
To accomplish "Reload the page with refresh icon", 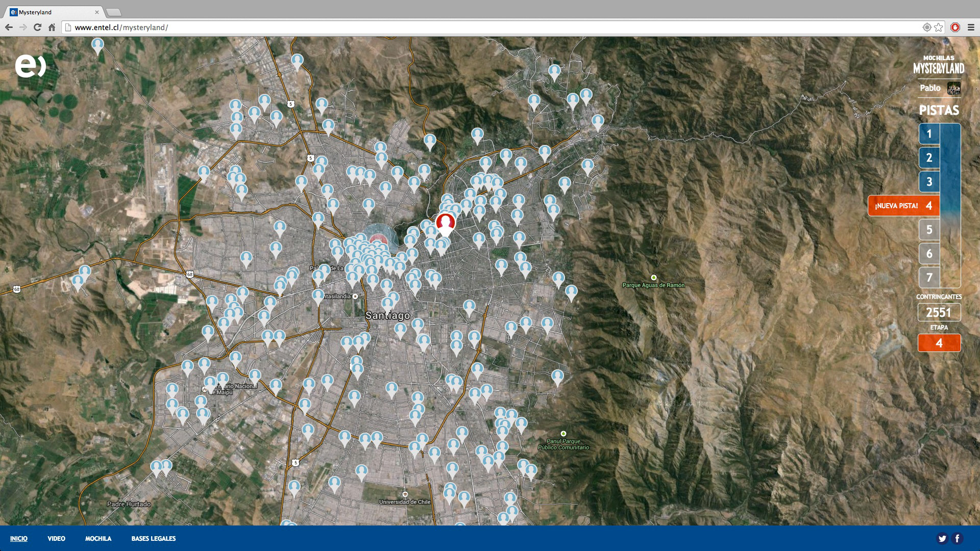I will click(37, 28).
